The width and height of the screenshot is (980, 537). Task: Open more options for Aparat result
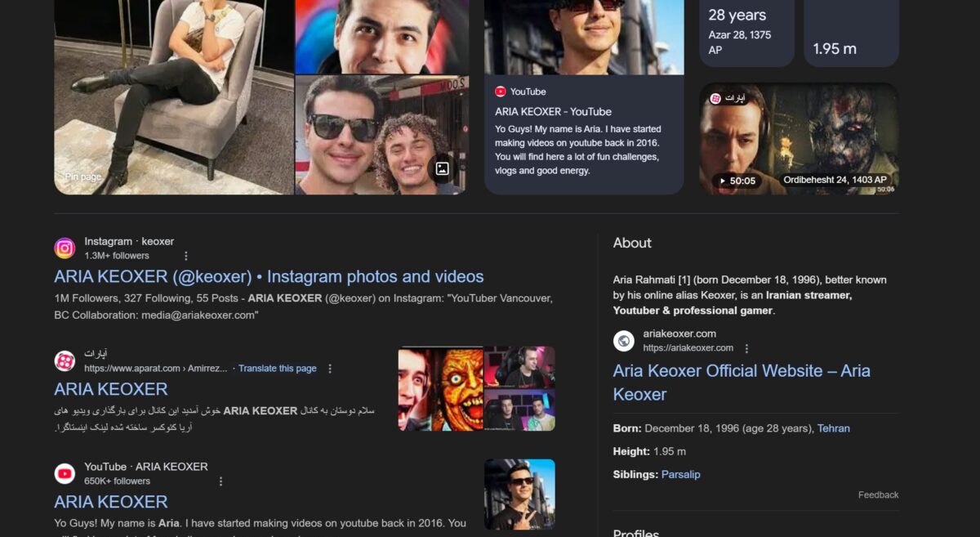[330, 369]
